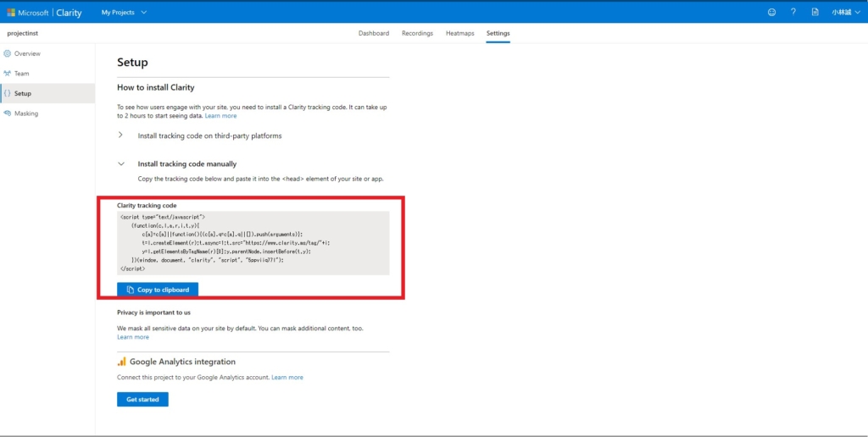This screenshot has width=868, height=437.
Task: Open Learn more link under Privacy section
Action: point(133,337)
